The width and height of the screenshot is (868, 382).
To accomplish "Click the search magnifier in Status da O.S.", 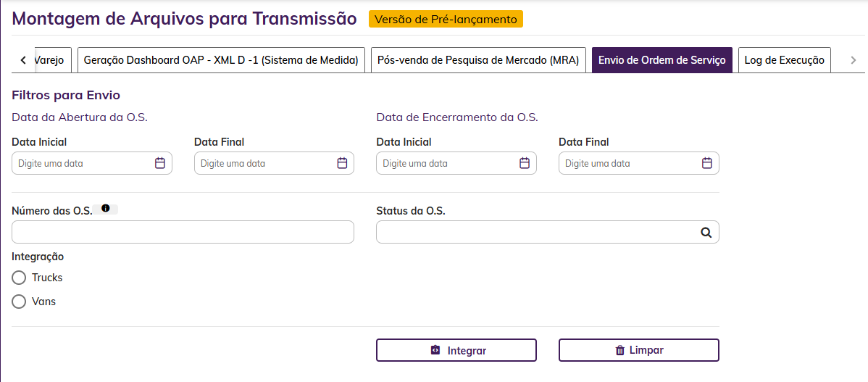I will (x=706, y=233).
